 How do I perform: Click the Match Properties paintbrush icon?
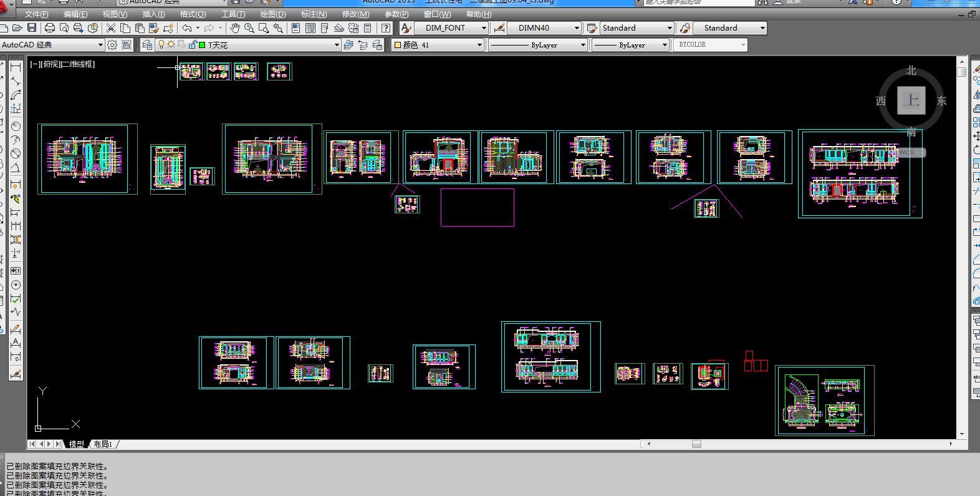click(x=154, y=28)
